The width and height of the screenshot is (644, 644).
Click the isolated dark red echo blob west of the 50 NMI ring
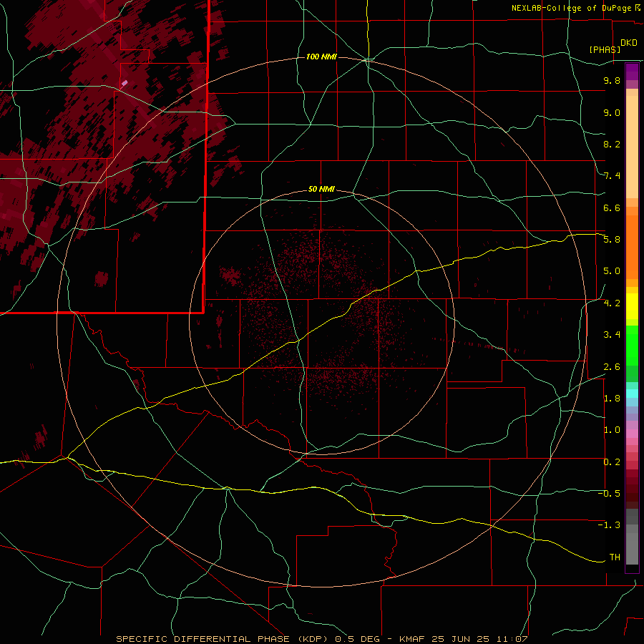[x=102, y=279]
